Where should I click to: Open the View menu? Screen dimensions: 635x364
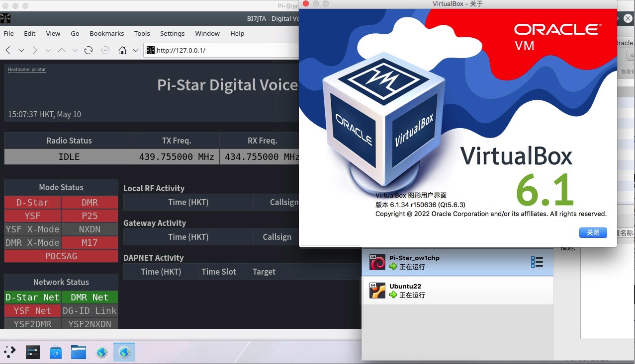pyautogui.click(x=53, y=33)
